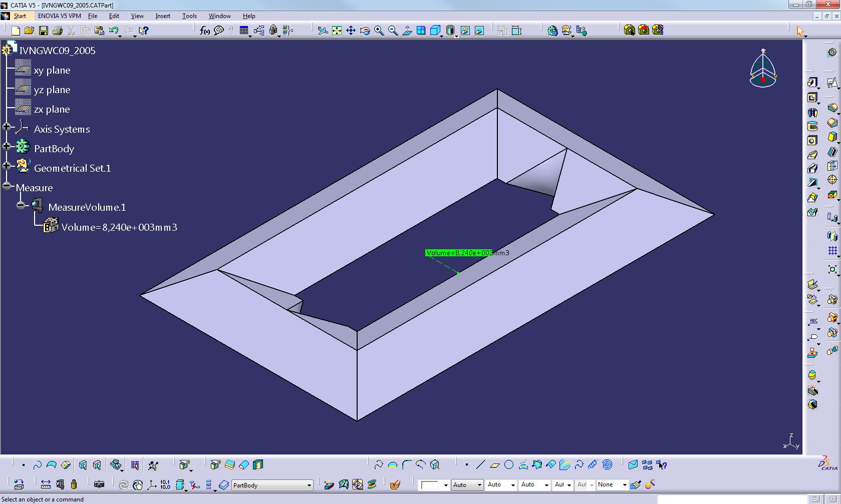Click the Undo arrow icon
Screen dimensions: 841x504
click(x=114, y=31)
